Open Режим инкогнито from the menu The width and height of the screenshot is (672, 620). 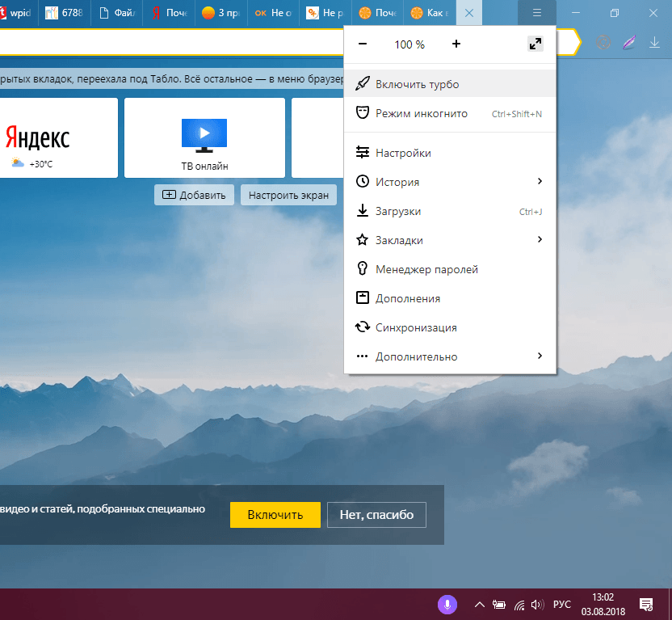450,114
